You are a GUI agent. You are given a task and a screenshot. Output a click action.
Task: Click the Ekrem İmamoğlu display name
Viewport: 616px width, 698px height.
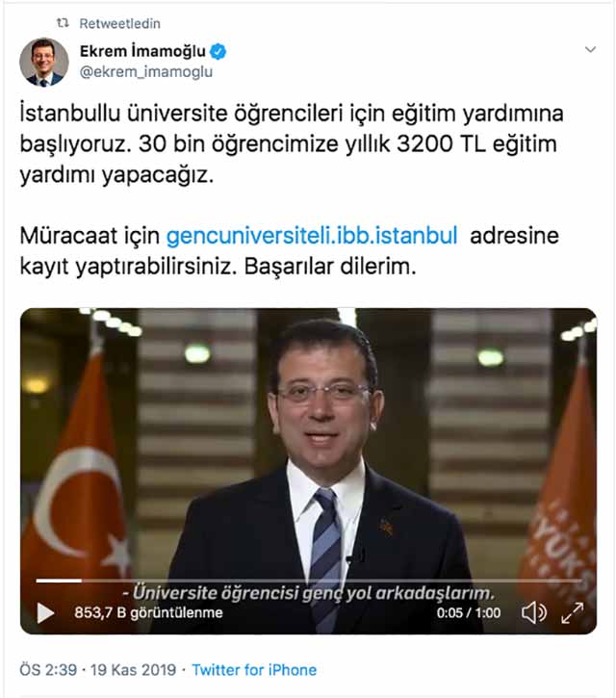click(142, 52)
